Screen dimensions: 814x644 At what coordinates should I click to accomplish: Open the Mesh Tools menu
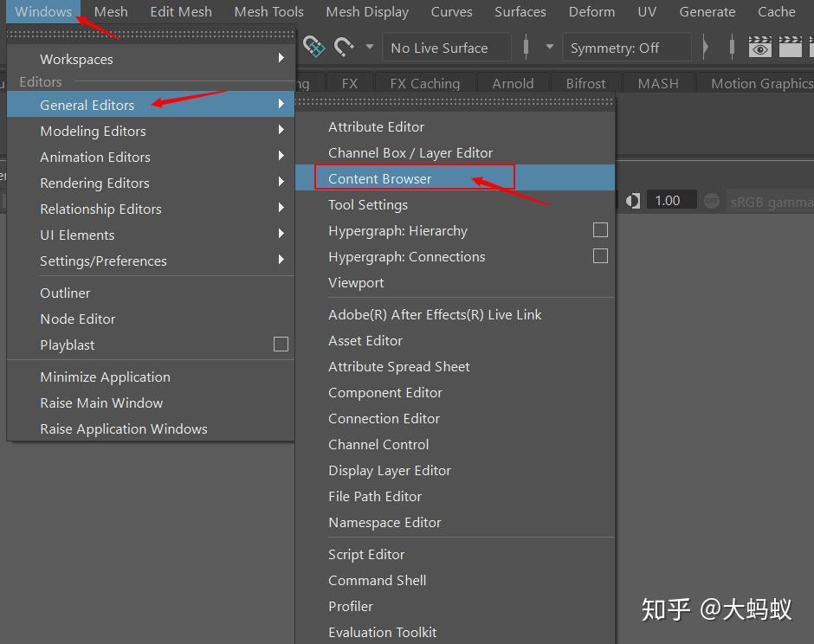coord(269,11)
